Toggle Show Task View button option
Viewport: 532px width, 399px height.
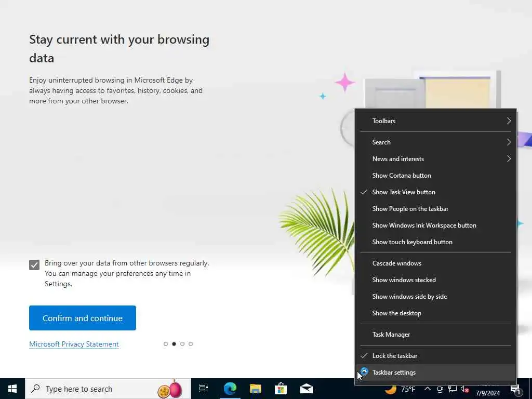tap(436, 192)
